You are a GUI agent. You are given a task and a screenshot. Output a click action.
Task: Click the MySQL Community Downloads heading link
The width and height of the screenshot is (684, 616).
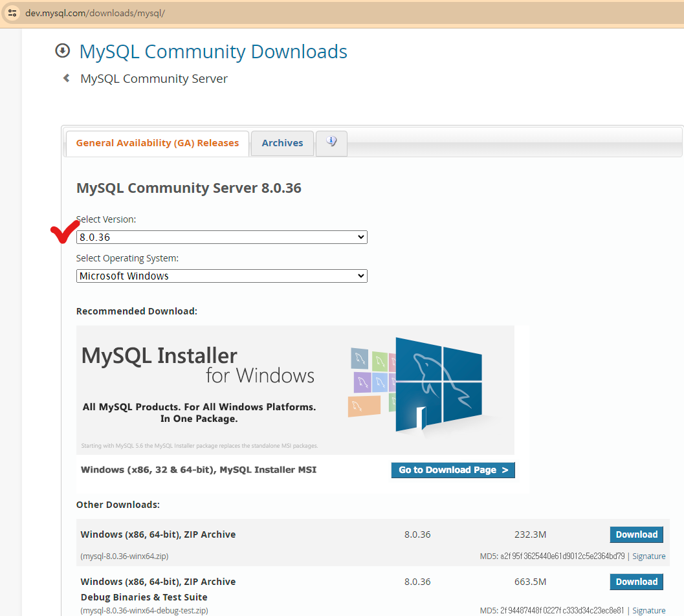coord(214,52)
